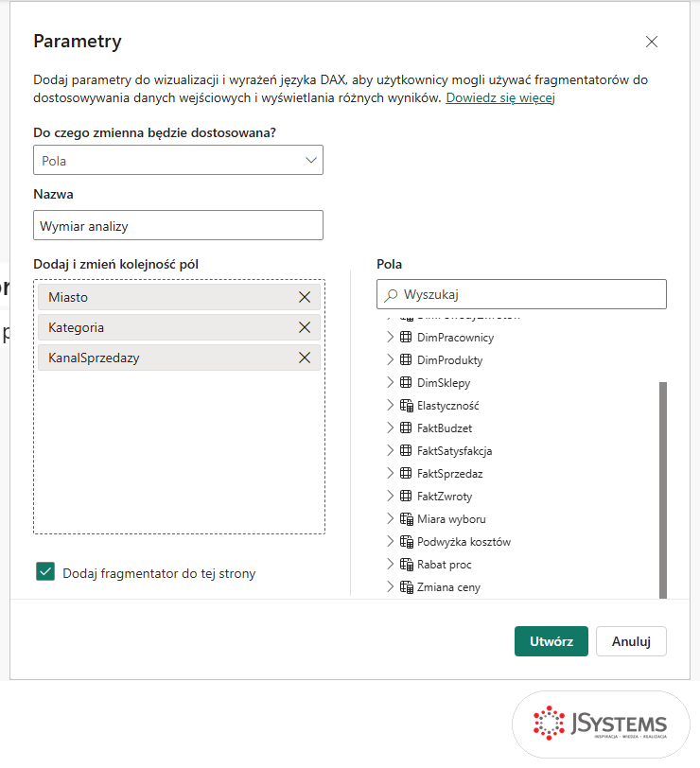Select the KanalSprzedazy field row
Screen dimensions: 700x768
(180, 358)
